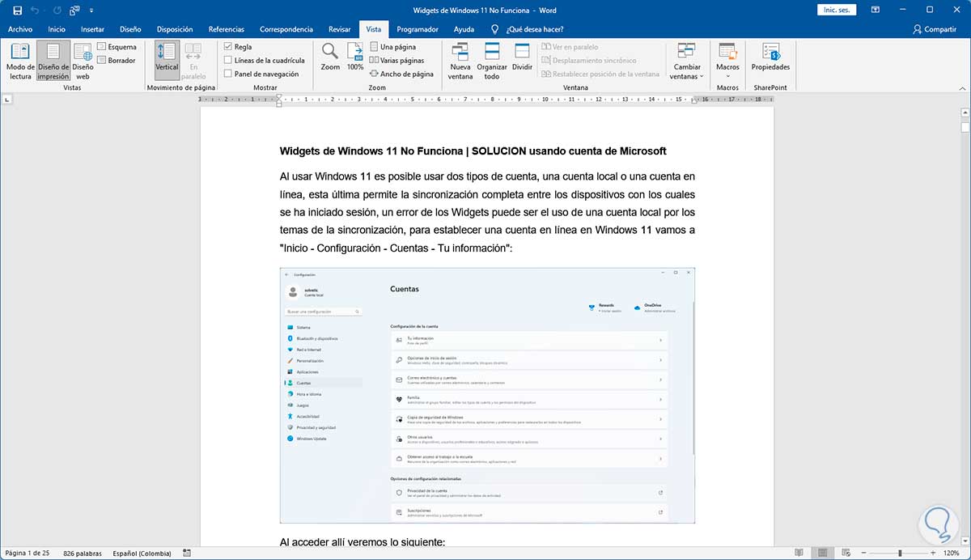Click the ruler tab selector box
Image resolution: width=971 pixels, height=560 pixels.
click(8, 100)
